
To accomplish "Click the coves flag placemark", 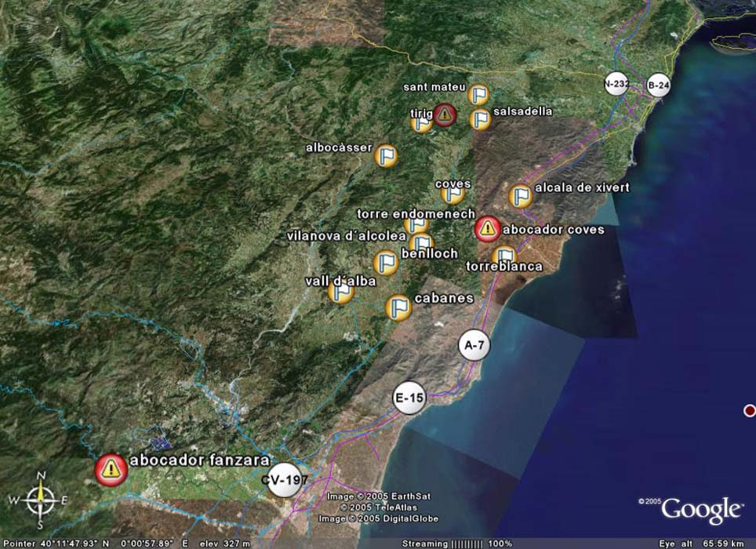I will pos(453,193).
